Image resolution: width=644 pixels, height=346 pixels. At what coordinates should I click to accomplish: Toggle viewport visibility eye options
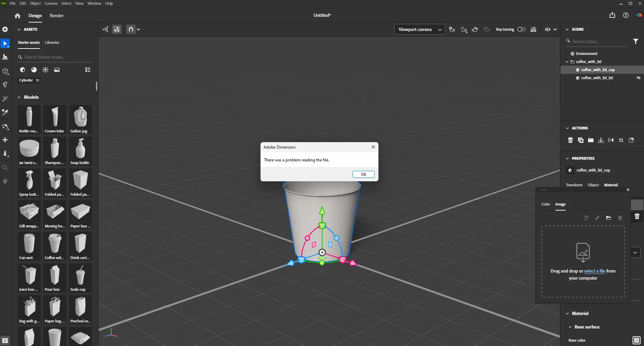click(548, 29)
